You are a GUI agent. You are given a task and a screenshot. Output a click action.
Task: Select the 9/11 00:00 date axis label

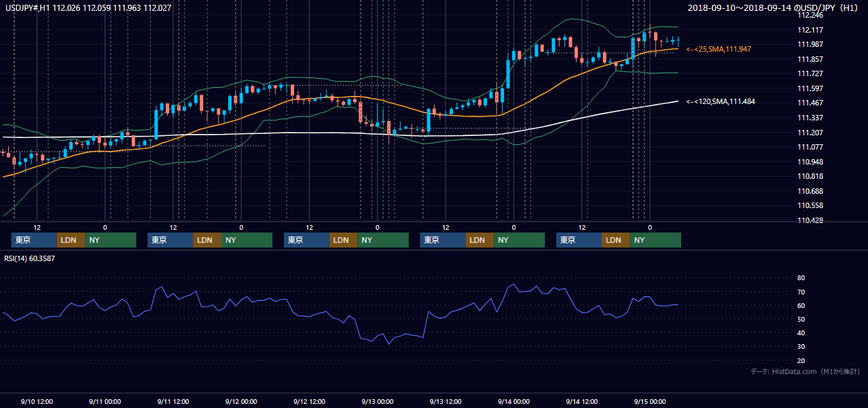coord(105,401)
